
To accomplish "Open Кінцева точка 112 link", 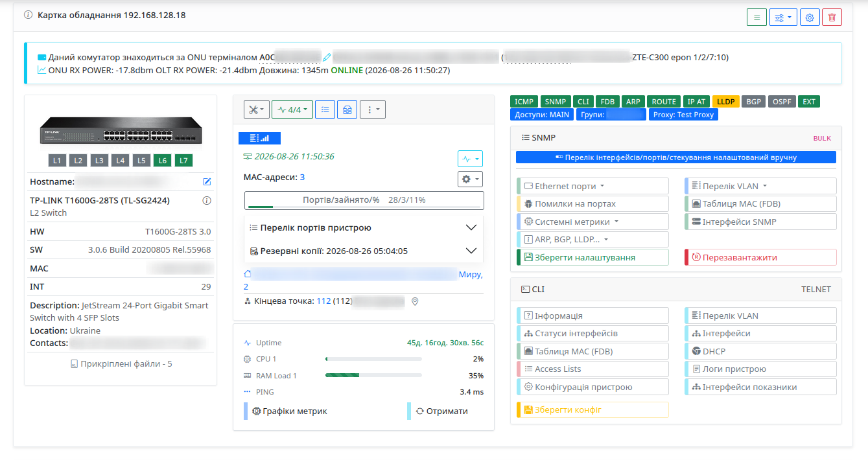I will click(323, 301).
